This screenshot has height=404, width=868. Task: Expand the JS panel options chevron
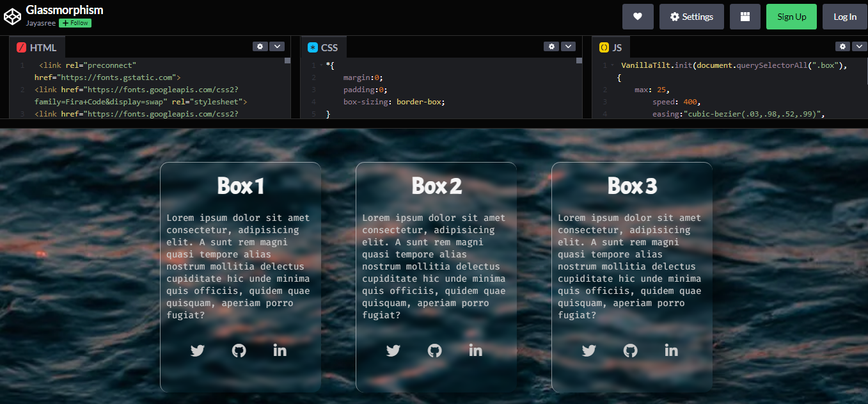tap(859, 46)
